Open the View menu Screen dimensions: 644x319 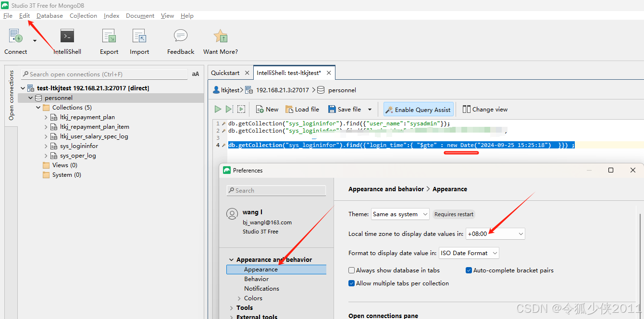click(x=167, y=15)
